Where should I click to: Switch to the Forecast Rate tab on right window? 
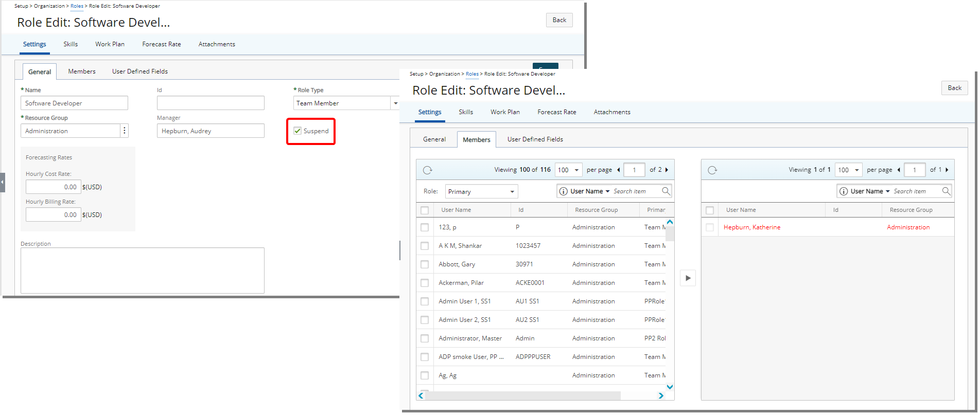point(556,112)
